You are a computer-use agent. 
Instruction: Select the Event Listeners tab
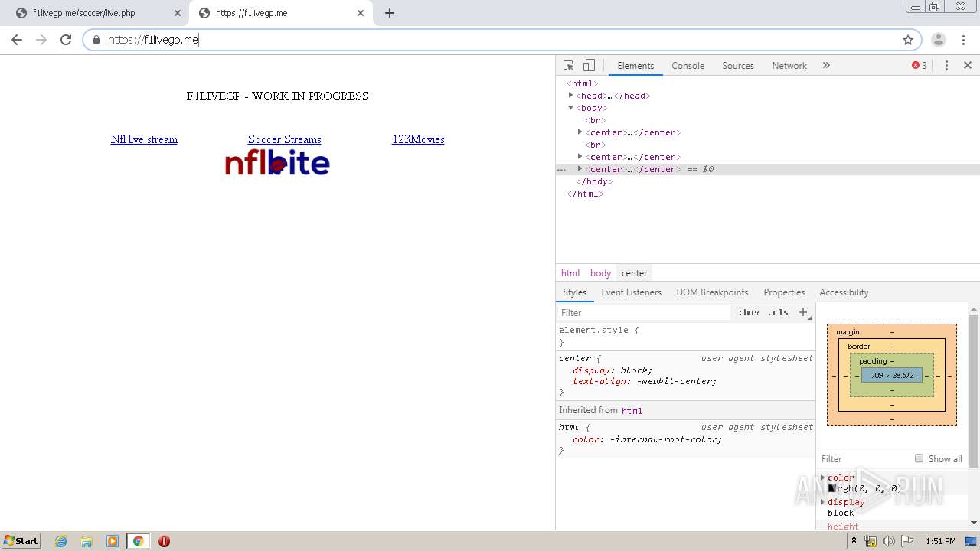pyautogui.click(x=631, y=292)
